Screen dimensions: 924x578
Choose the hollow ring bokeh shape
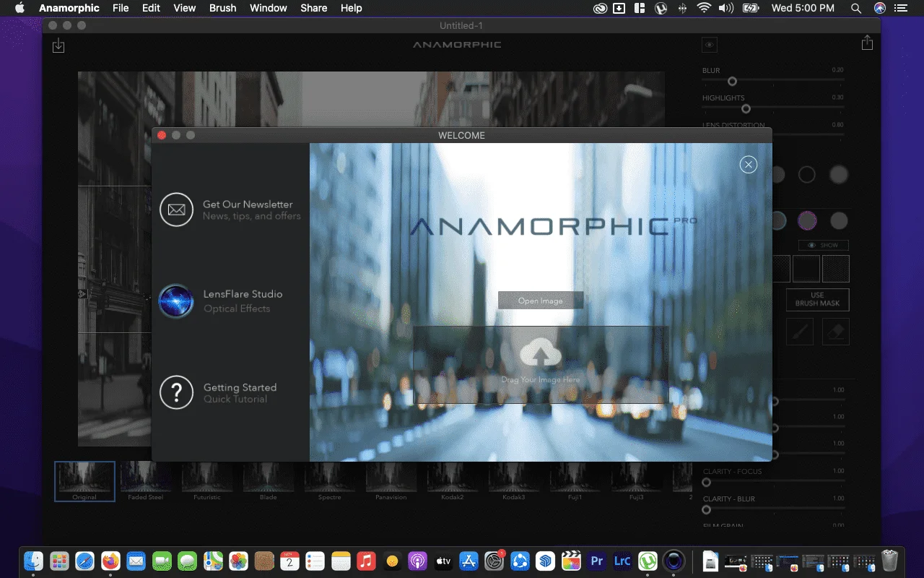coord(806,174)
